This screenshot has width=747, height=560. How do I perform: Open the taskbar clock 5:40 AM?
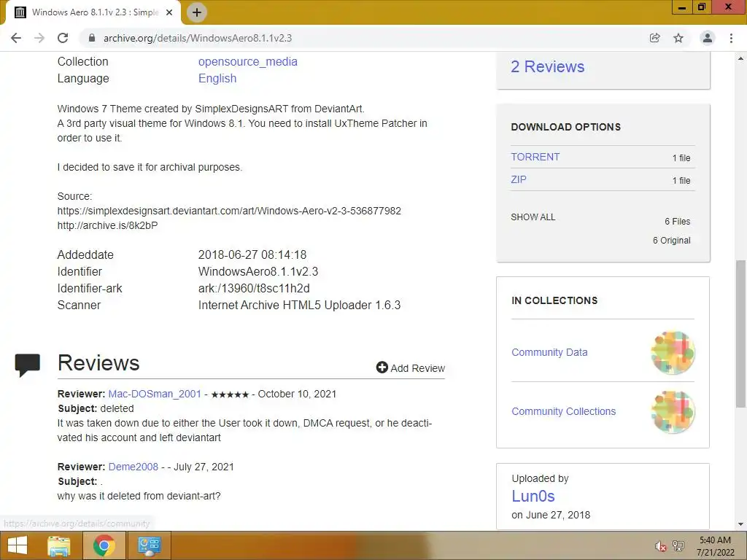715,546
